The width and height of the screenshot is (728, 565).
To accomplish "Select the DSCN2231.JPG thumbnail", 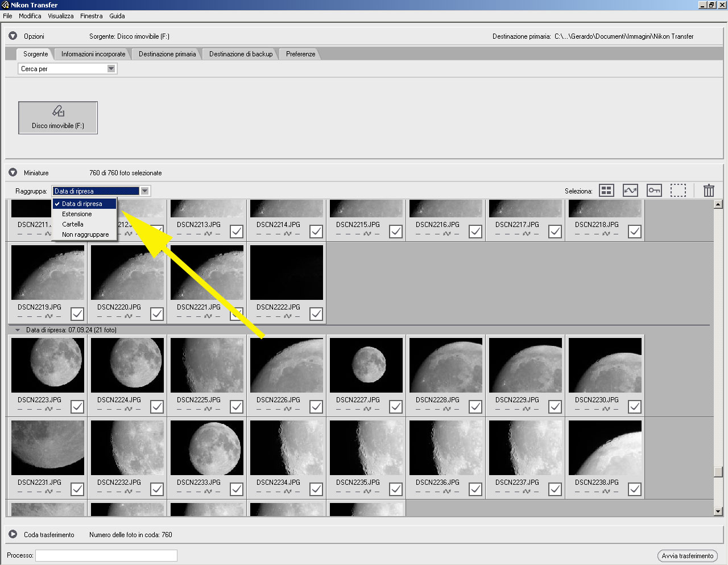I will pos(48,448).
